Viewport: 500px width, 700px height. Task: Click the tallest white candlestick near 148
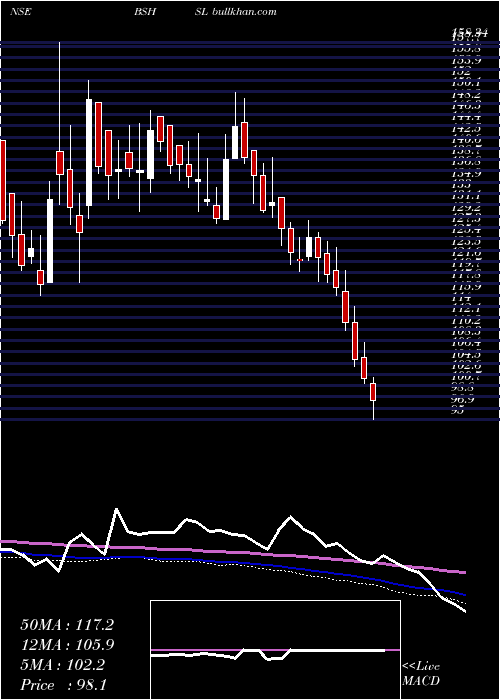click(x=89, y=152)
